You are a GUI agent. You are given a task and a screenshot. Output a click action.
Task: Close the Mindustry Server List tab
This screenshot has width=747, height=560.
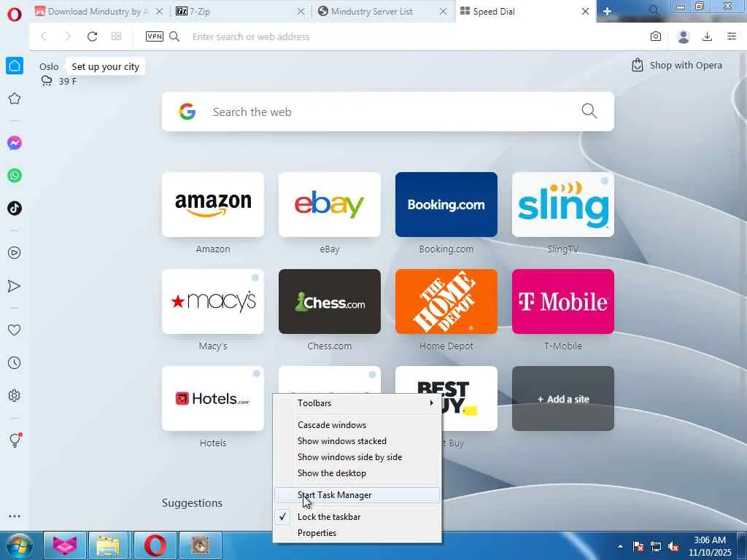tap(443, 12)
